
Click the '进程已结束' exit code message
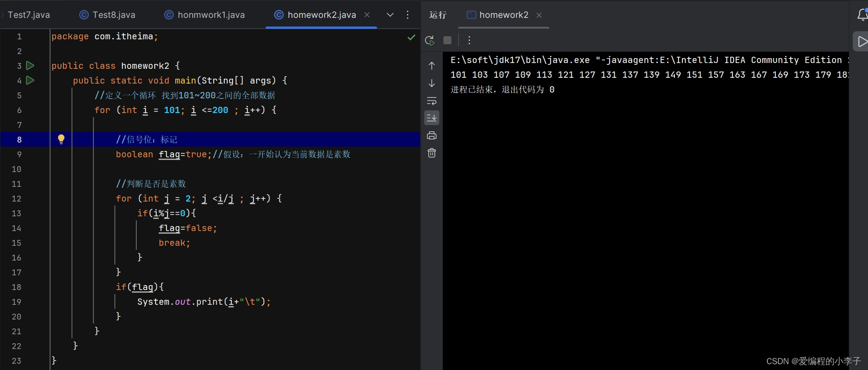coord(502,89)
